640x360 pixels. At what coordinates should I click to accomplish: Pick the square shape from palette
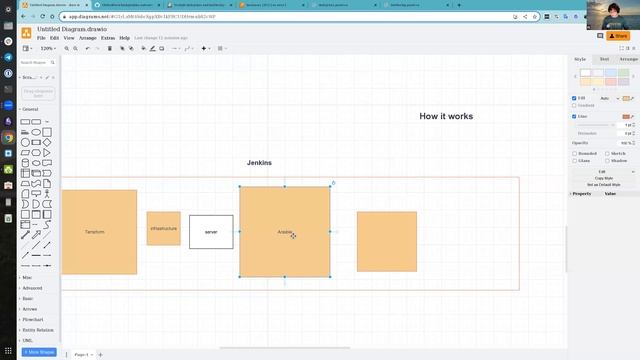coord(47,132)
